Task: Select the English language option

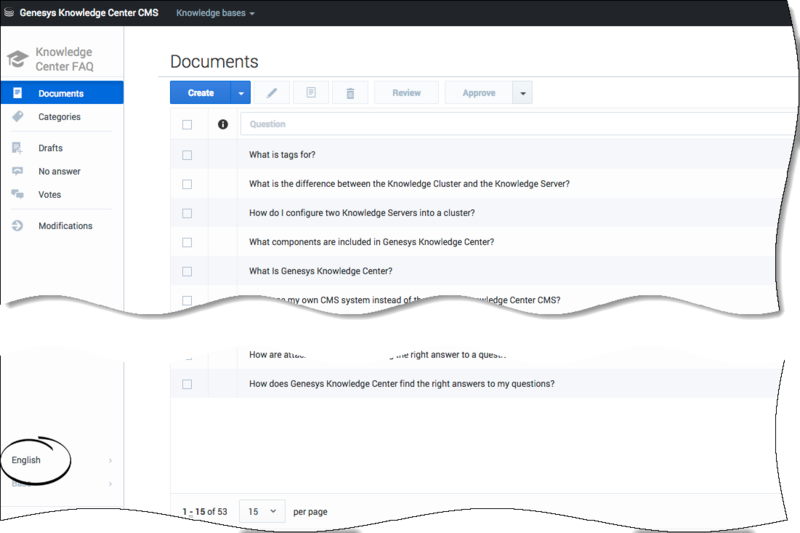Action: click(26, 460)
